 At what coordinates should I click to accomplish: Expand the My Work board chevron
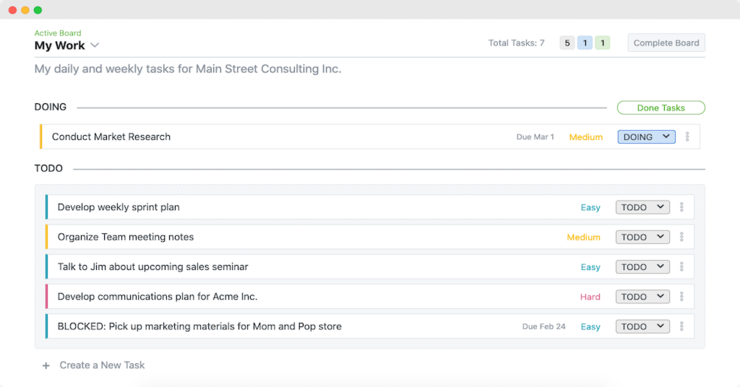[x=95, y=45]
